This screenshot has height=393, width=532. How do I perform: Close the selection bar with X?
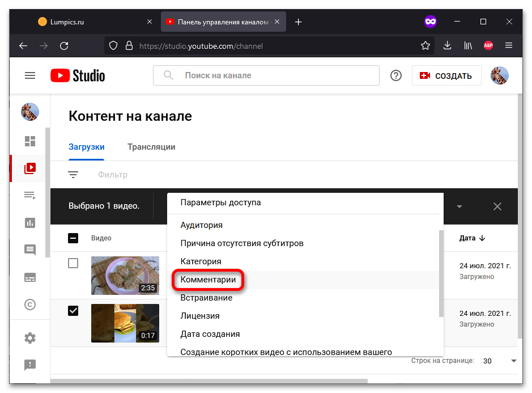(497, 206)
